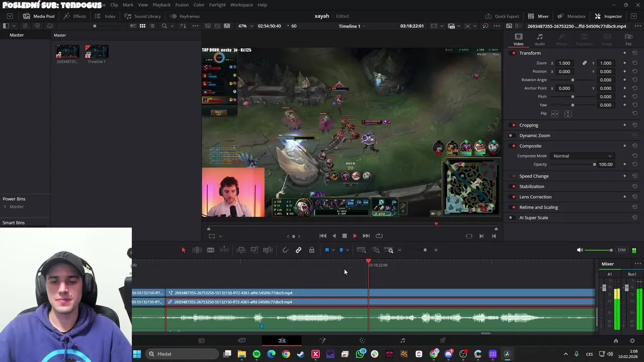Mute audio with the speaker icon
Image resolution: width=644 pixels, height=362 pixels.
click(x=580, y=250)
